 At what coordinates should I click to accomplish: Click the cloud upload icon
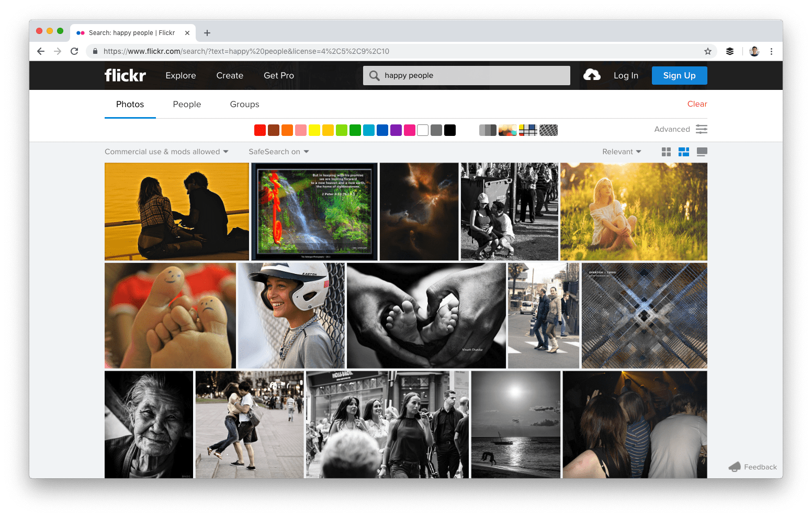(592, 75)
